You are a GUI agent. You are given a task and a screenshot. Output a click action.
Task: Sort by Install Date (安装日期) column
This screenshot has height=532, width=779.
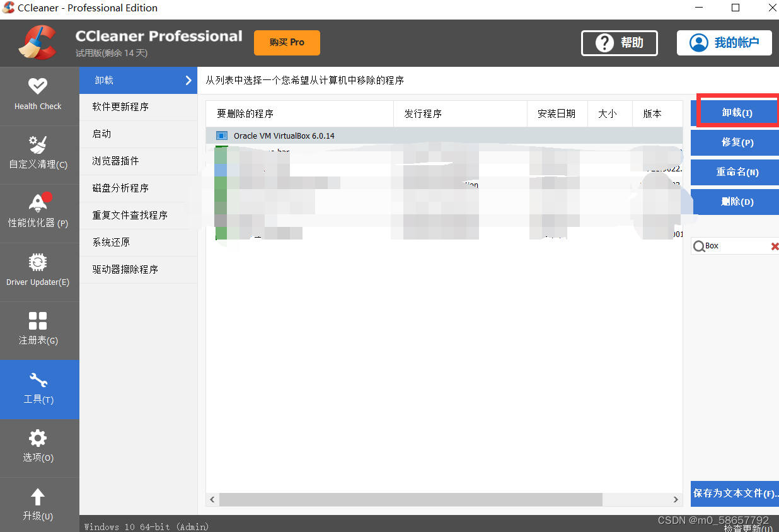point(557,114)
